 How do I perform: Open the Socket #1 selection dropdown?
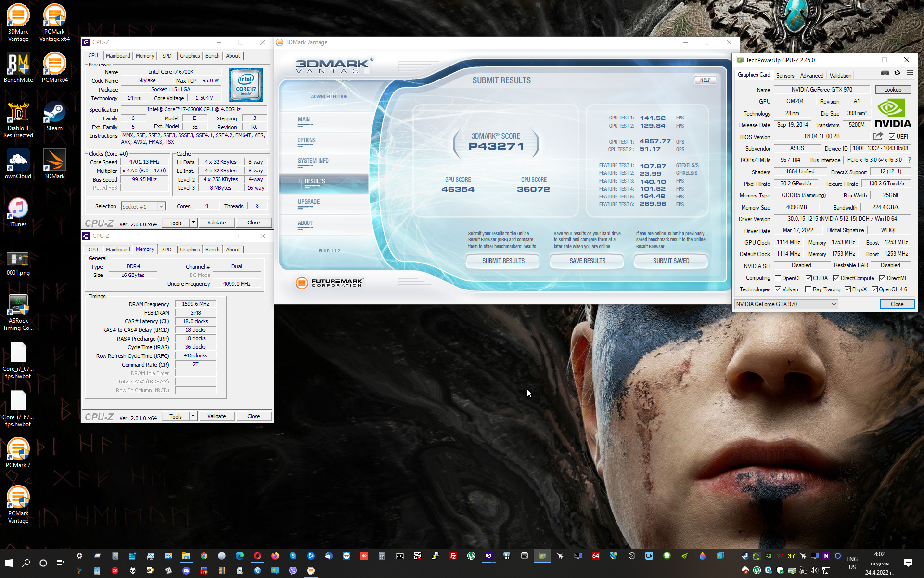click(x=143, y=207)
